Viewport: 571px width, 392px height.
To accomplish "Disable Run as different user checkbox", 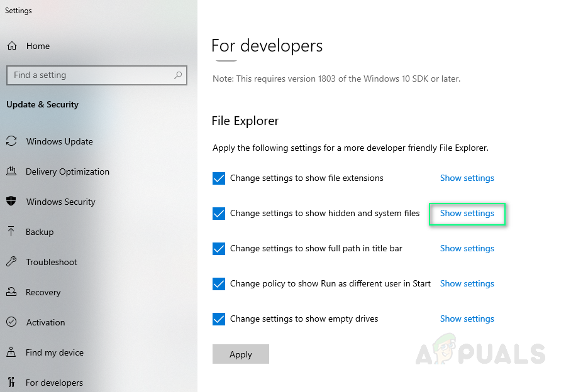I will [x=219, y=284].
